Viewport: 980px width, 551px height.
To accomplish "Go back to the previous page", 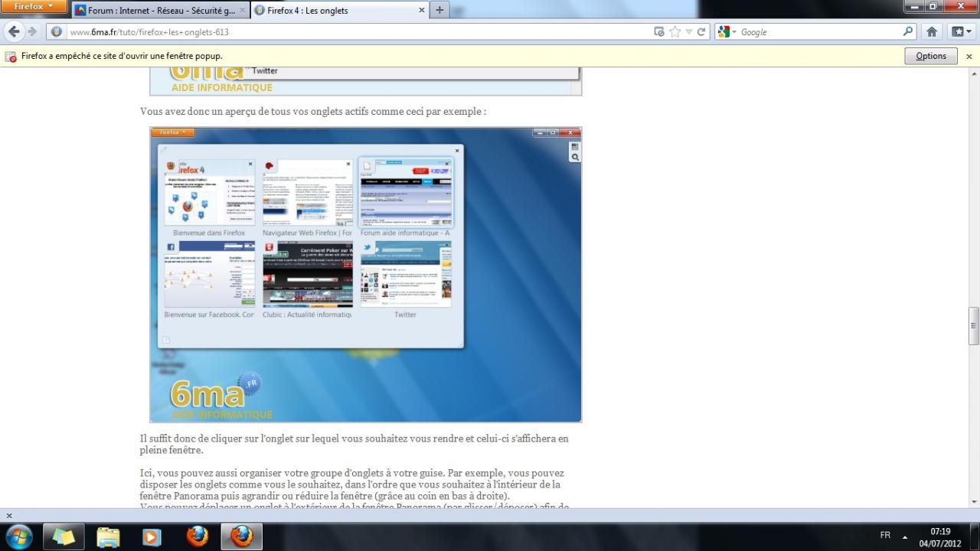I will [13, 31].
